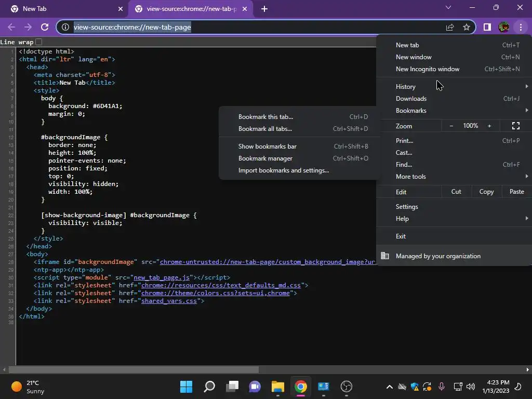Click the back navigation arrow
Screen dimensions: 532x399
pyautogui.click(x=11, y=27)
